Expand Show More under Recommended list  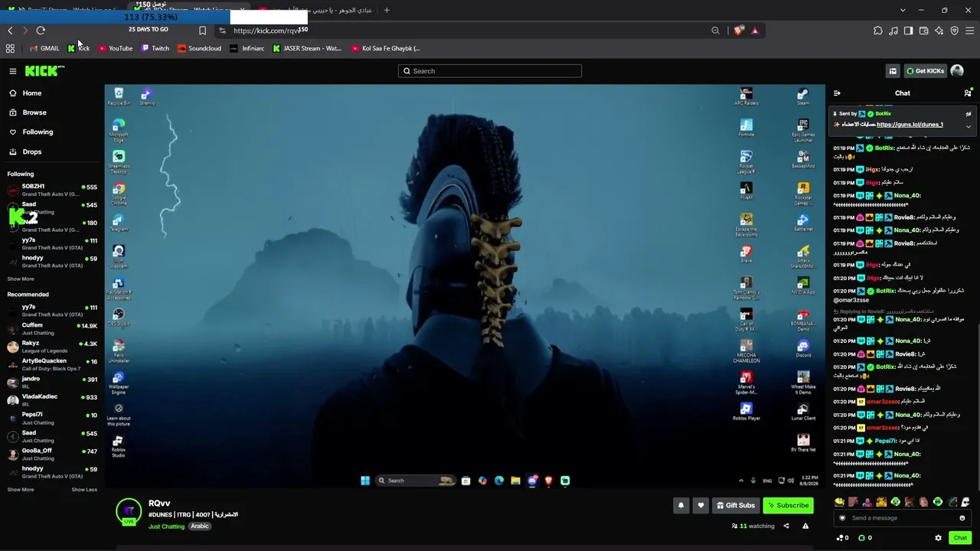[x=21, y=490]
